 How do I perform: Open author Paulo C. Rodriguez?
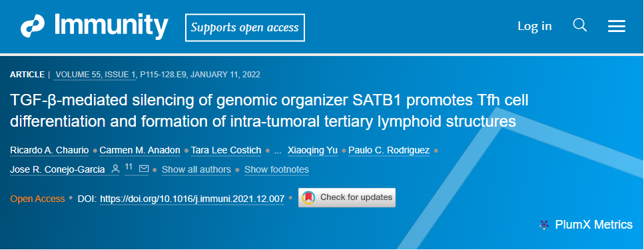pos(389,151)
